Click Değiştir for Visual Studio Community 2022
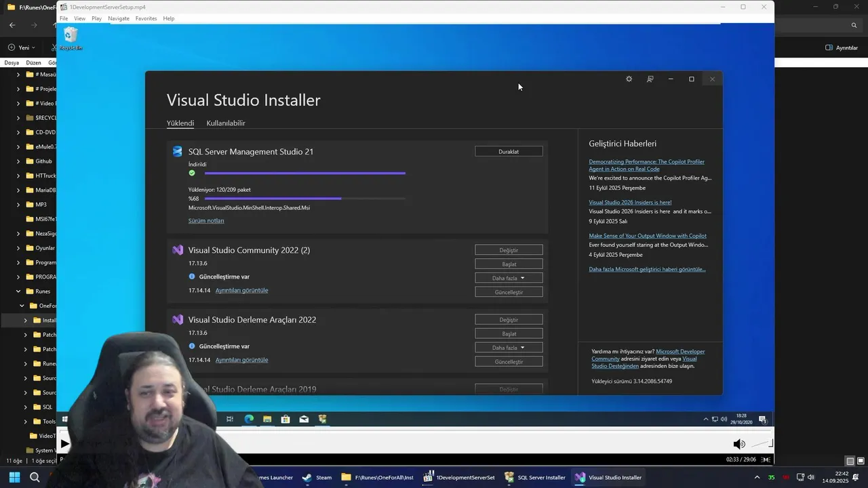This screenshot has height=488, width=868. click(509, 250)
